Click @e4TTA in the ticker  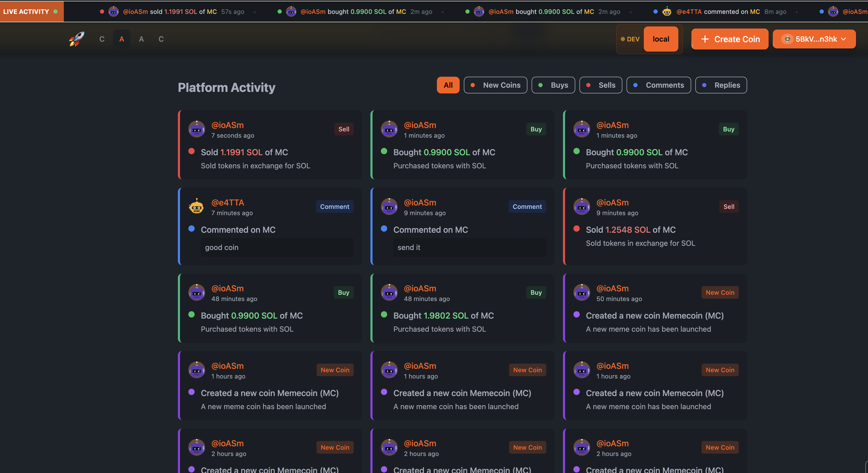pyautogui.click(x=689, y=12)
